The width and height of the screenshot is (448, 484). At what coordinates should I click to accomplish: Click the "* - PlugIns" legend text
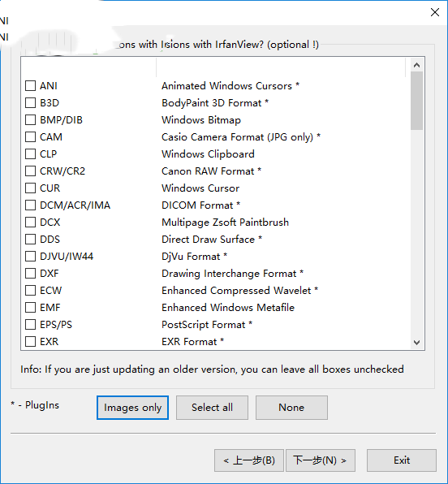tap(35, 404)
